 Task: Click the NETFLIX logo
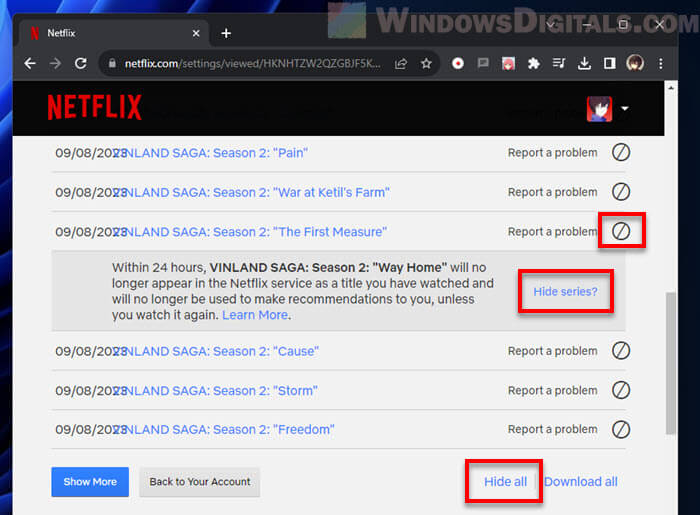point(95,108)
